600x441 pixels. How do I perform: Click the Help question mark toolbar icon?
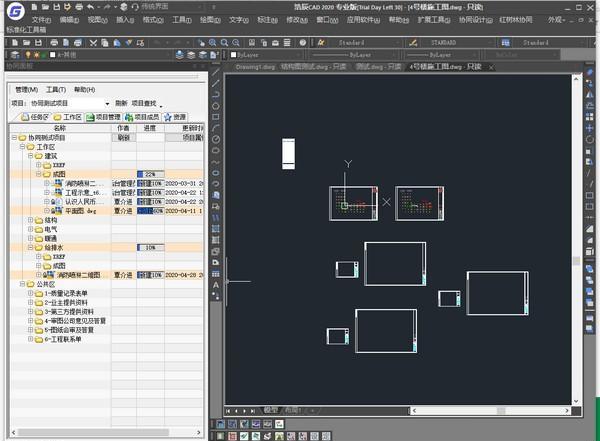coord(303,43)
